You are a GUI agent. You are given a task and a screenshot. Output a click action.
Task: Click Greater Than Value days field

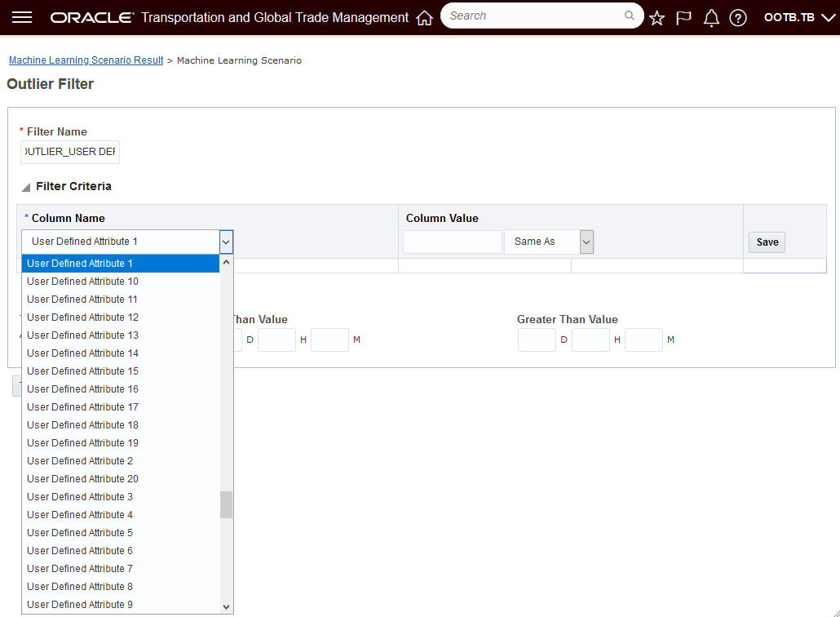(x=537, y=340)
